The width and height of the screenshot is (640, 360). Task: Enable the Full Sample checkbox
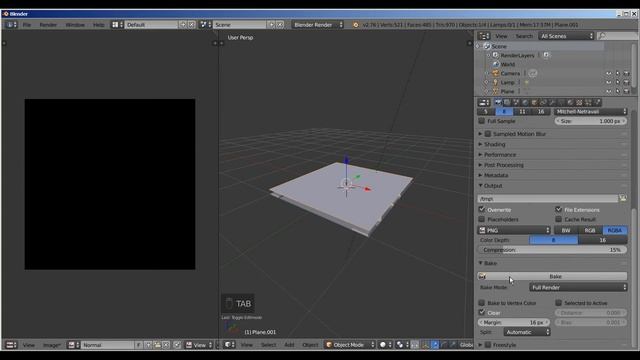(x=482, y=121)
